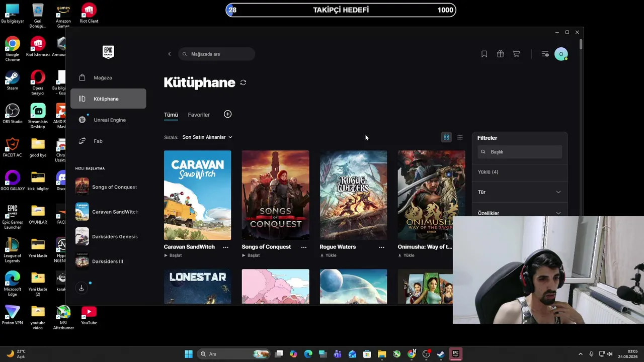Select OBS Studio desktop shortcut
The width and height of the screenshot is (644, 362).
pos(13,114)
